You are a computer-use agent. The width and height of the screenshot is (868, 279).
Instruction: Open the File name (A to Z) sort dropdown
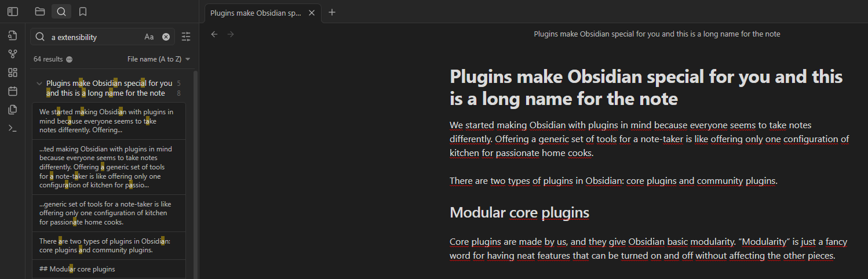(159, 59)
